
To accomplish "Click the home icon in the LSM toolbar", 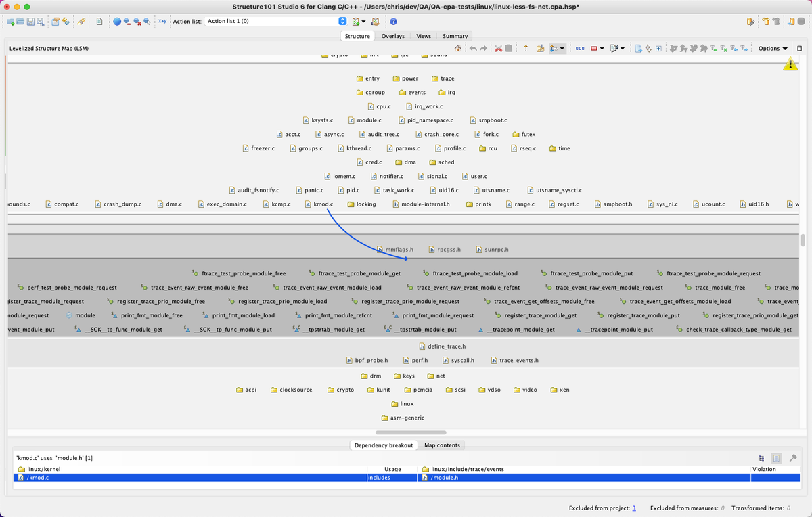I will [x=458, y=48].
